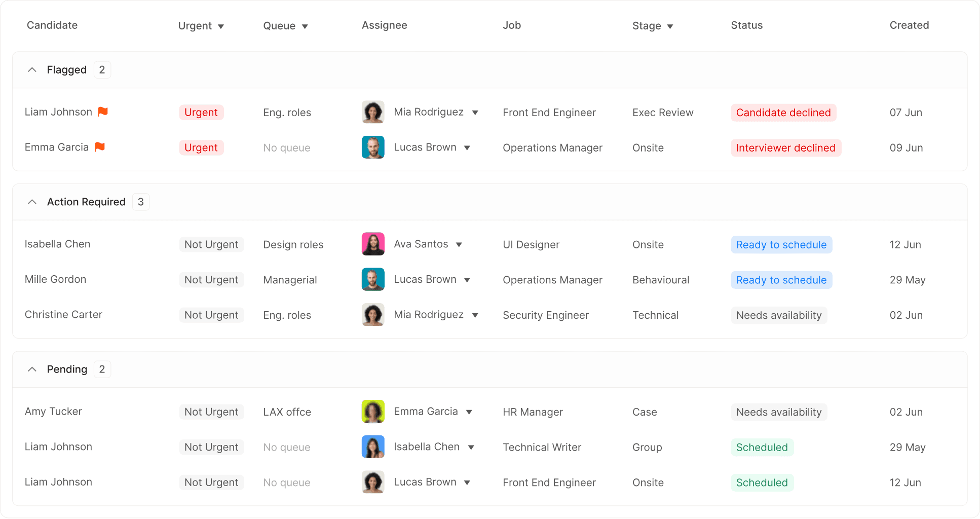The image size is (980, 519).
Task: Click Ready to schedule for Mille Gordon
Action: click(781, 280)
